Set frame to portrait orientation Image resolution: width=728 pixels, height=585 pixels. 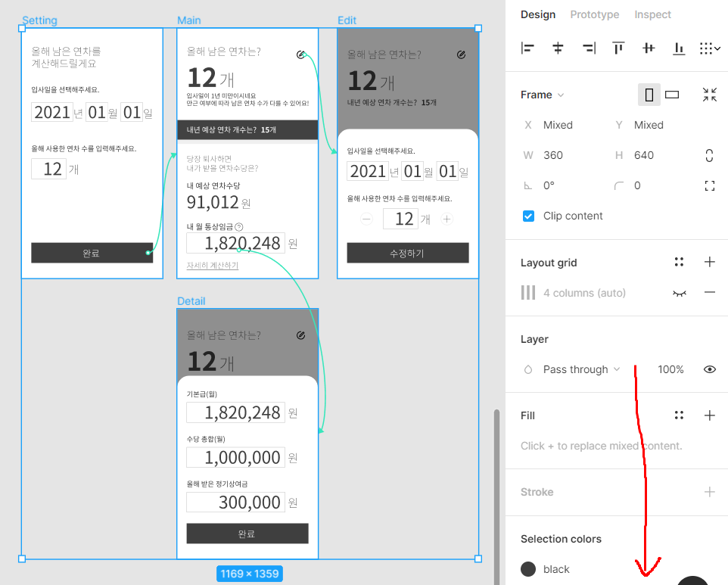pos(649,95)
